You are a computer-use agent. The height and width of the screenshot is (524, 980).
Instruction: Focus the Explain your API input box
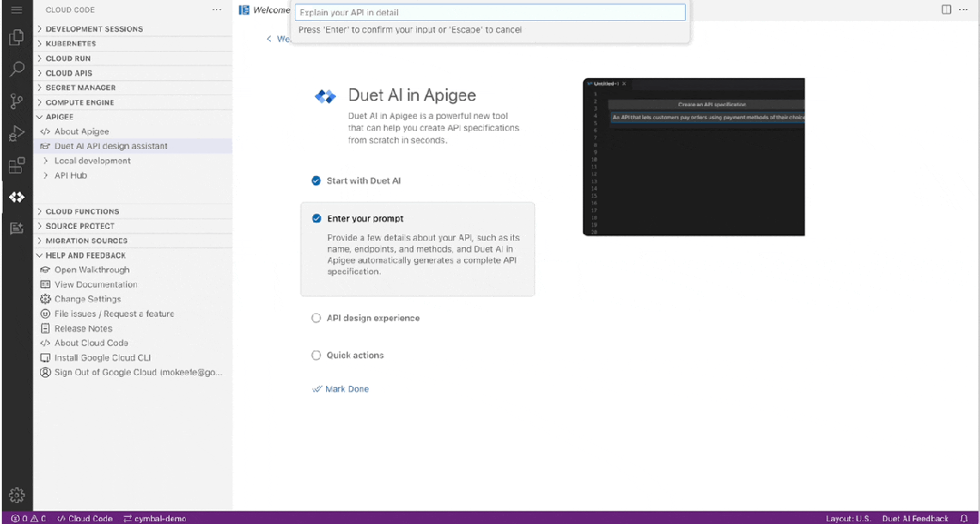490,13
